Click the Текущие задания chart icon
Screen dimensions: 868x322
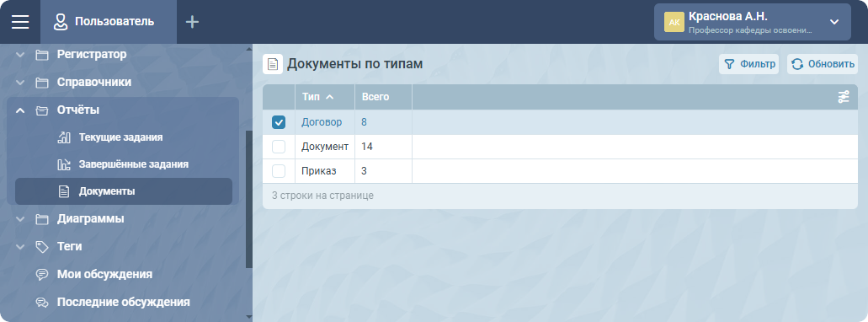pos(64,137)
